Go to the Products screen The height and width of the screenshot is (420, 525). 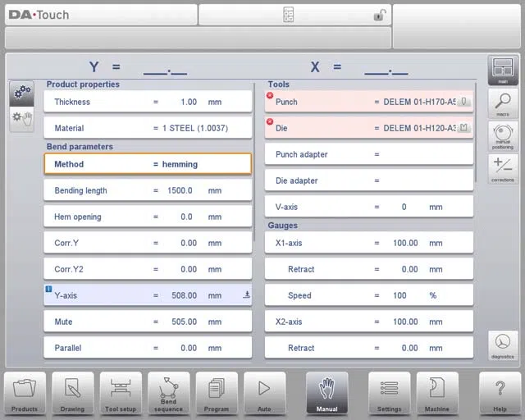point(25,394)
